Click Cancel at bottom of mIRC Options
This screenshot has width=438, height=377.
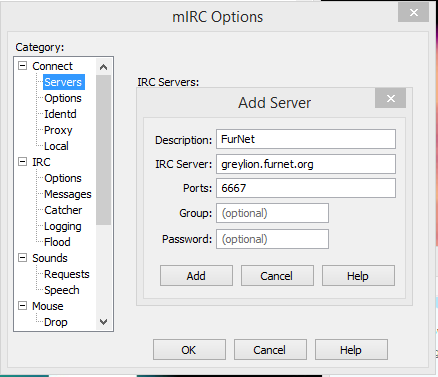[x=270, y=350]
